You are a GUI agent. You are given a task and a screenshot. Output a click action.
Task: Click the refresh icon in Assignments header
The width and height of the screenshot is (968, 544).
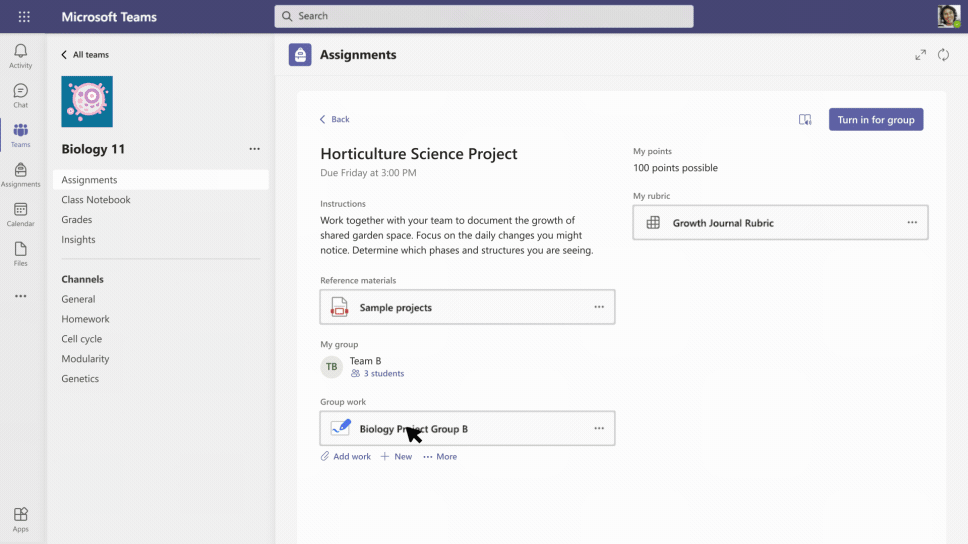943,55
